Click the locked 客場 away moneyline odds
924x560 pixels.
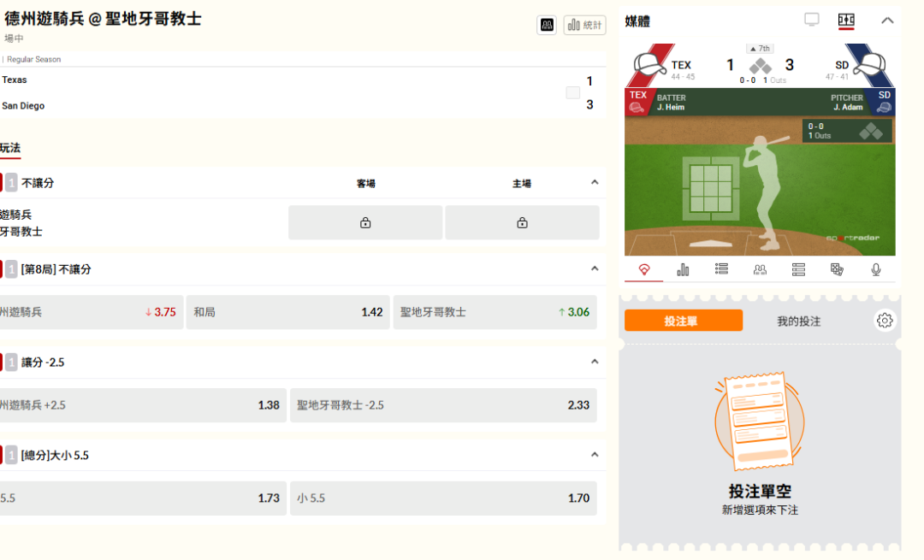click(365, 222)
